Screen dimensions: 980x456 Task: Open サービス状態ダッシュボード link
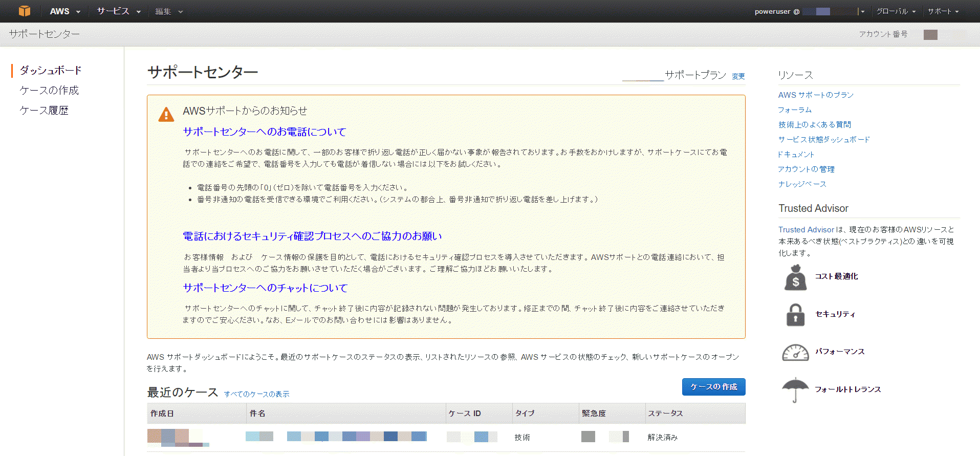tap(824, 140)
